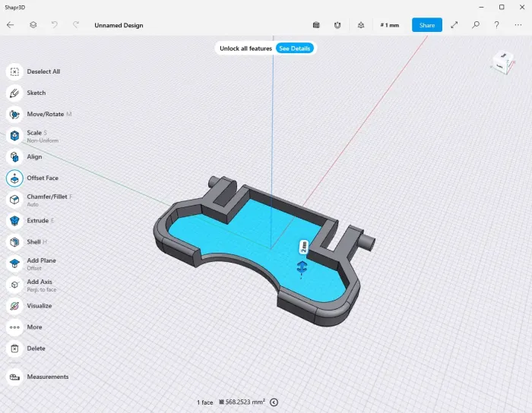Activate the Move/Rotate tool icon
Image resolution: width=532 pixels, height=413 pixels.
[x=14, y=114]
